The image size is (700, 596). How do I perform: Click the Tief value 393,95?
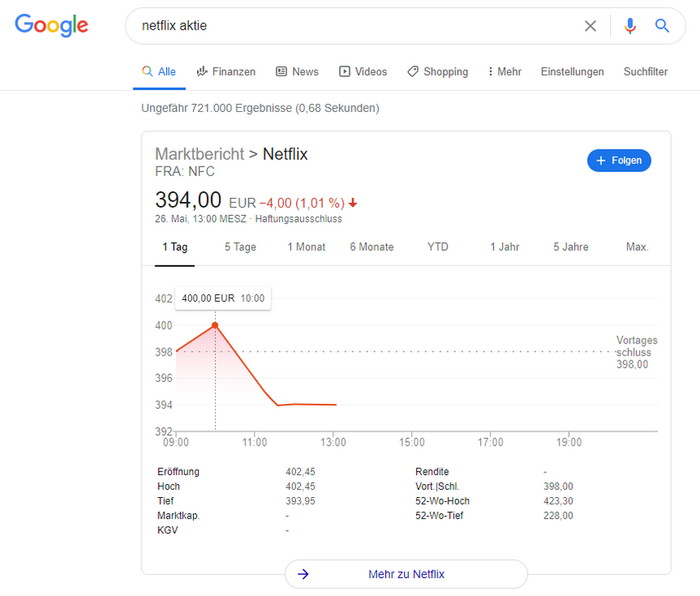pyautogui.click(x=300, y=501)
